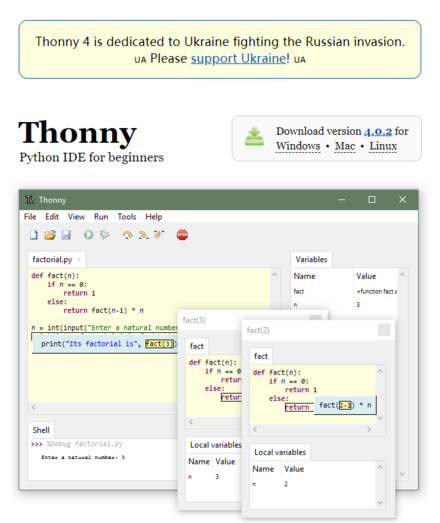
Task: Click highlighted fact(3) call in editor
Action: pos(160,344)
